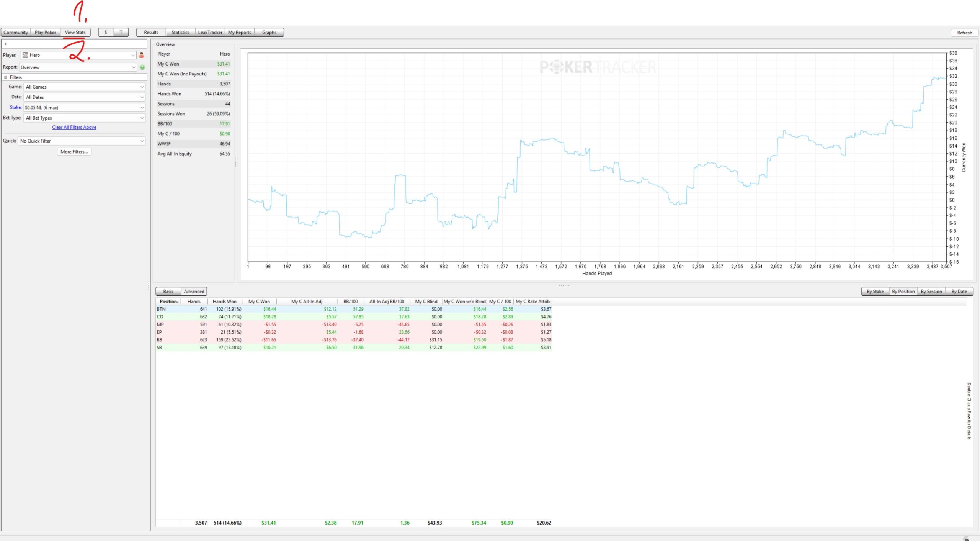Click the Refresh button
Image resolution: width=980 pixels, height=541 pixels.
965,33
